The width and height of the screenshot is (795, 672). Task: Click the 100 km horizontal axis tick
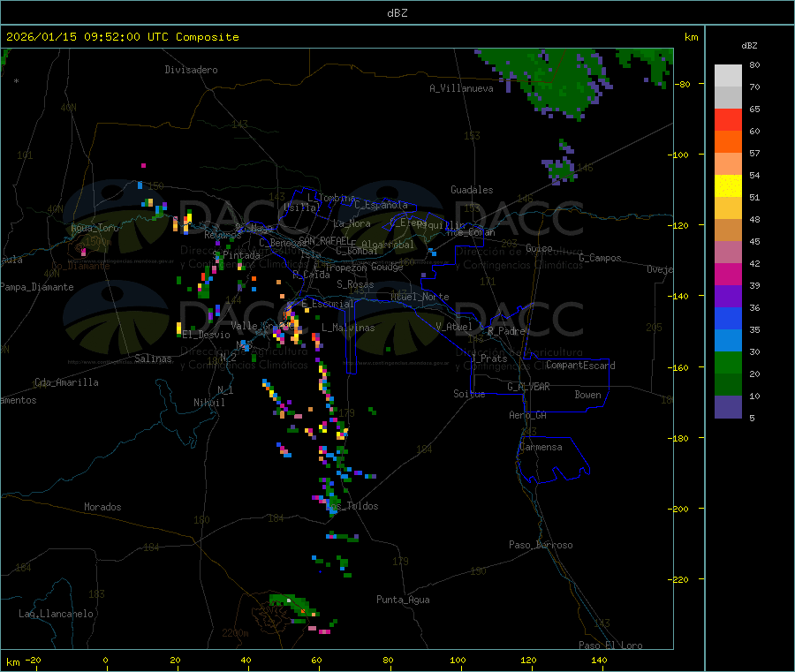point(458,660)
